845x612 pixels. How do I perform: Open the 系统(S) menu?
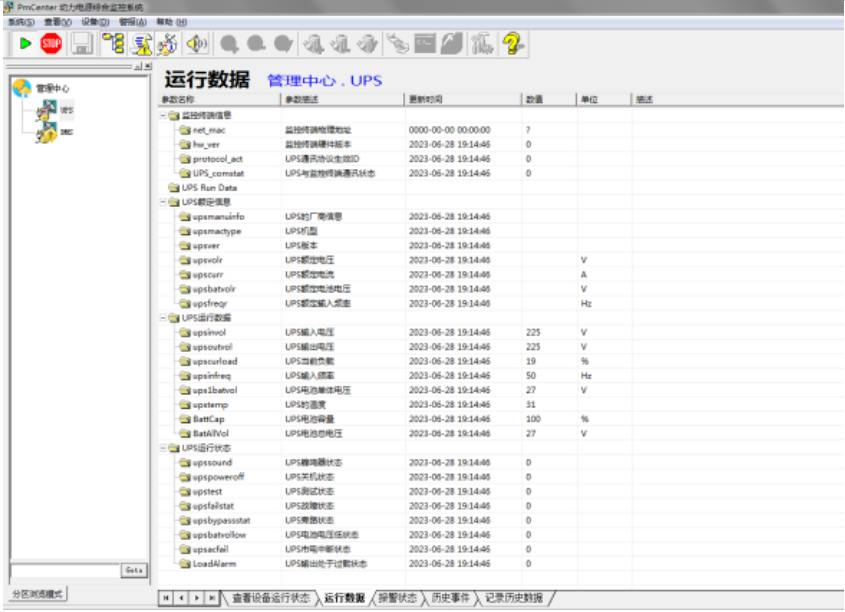(x=21, y=21)
